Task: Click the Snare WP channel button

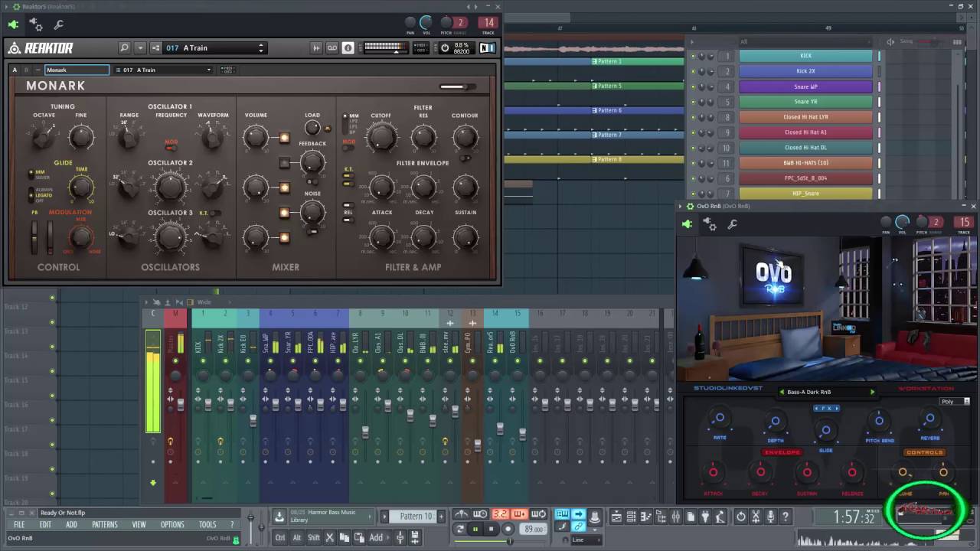Action: coord(805,86)
